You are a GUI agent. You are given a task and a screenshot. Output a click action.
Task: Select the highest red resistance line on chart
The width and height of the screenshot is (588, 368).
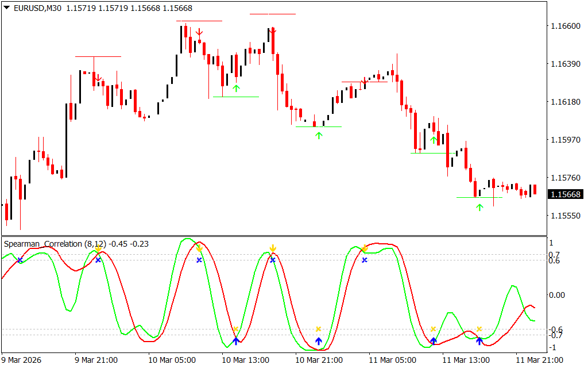[273, 14]
